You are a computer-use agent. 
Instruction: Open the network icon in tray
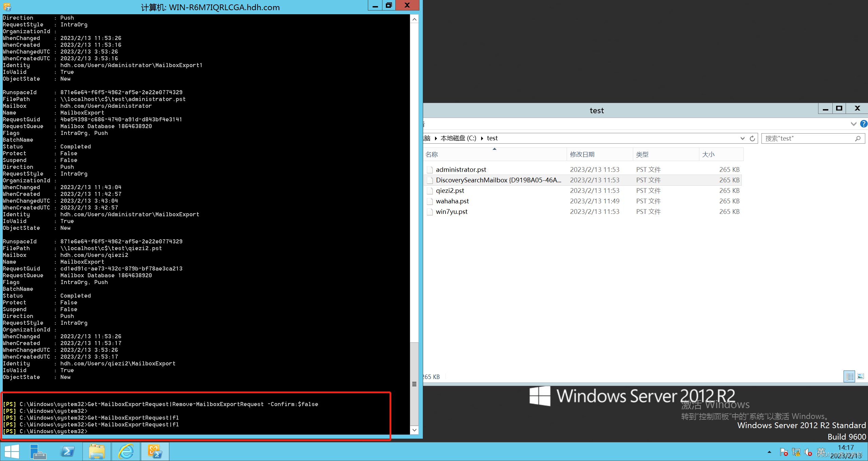point(796,452)
